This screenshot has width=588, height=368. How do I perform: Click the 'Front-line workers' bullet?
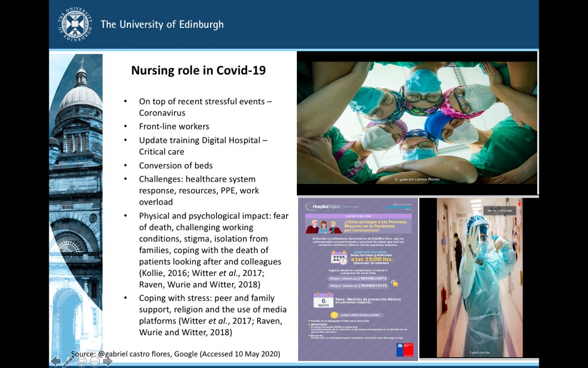coord(174,126)
